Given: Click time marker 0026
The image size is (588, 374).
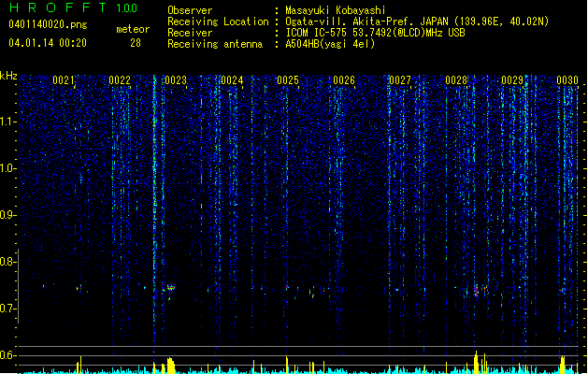Looking at the screenshot, I should [x=344, y=80].
